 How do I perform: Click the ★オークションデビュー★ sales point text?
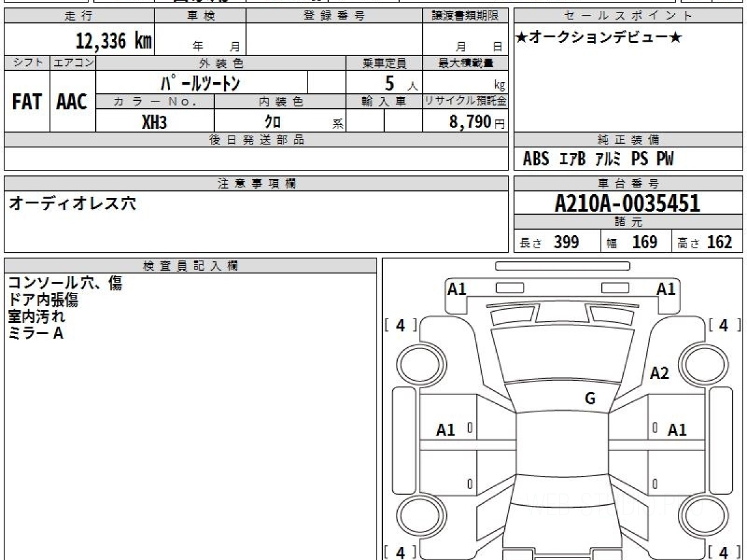599,38
